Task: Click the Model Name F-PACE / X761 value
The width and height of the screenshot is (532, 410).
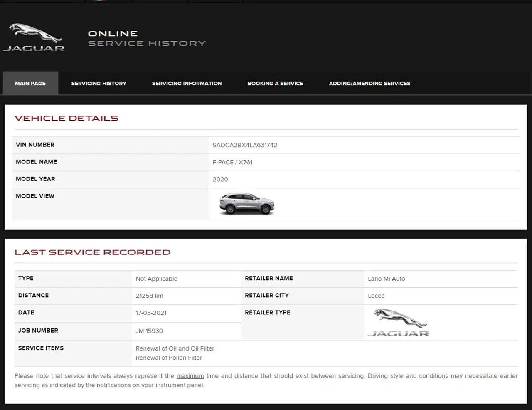Action: (232, 162)
